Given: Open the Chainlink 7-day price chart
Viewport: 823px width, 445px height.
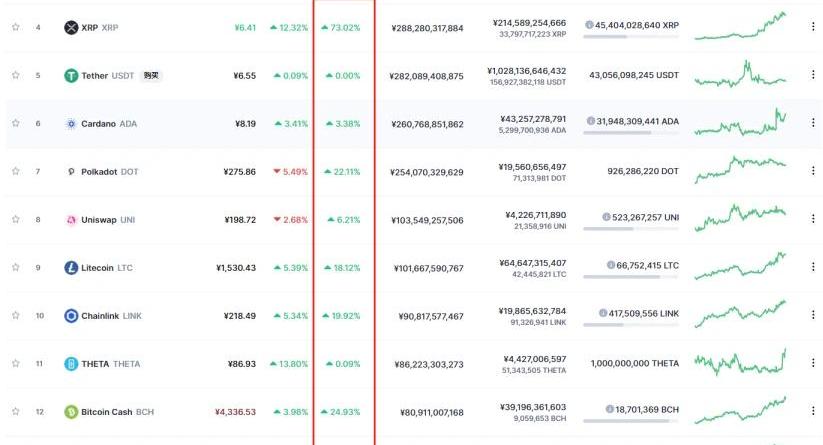Looking at the screenshot, I should pos(740,314).
